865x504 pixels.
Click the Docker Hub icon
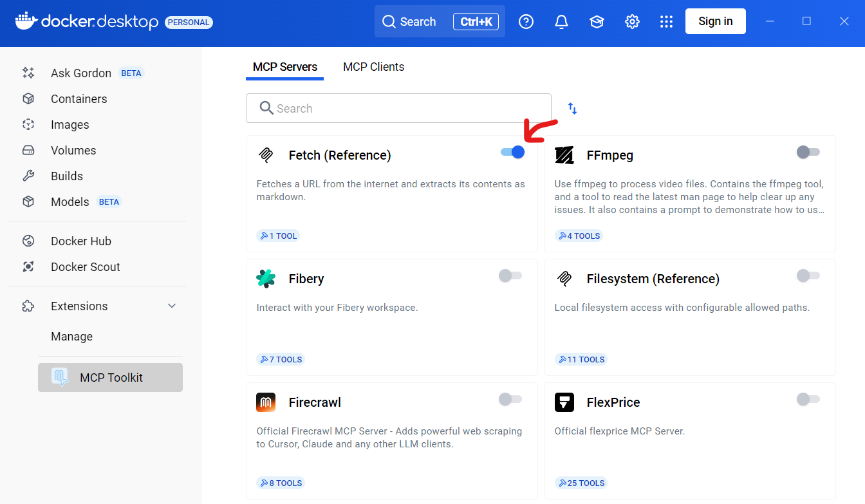[x=28, y=241]
